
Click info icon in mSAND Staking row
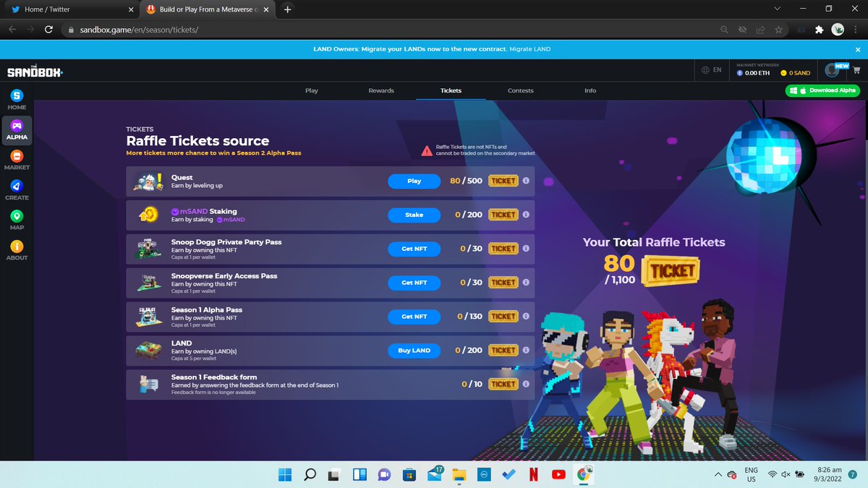tap(526, 215)
